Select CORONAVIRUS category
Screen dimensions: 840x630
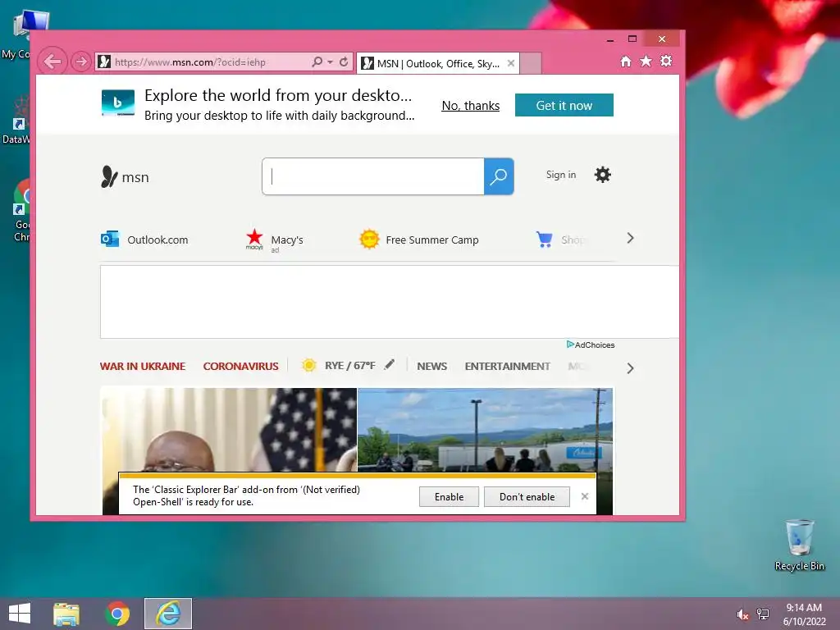[x=240, y=367]
